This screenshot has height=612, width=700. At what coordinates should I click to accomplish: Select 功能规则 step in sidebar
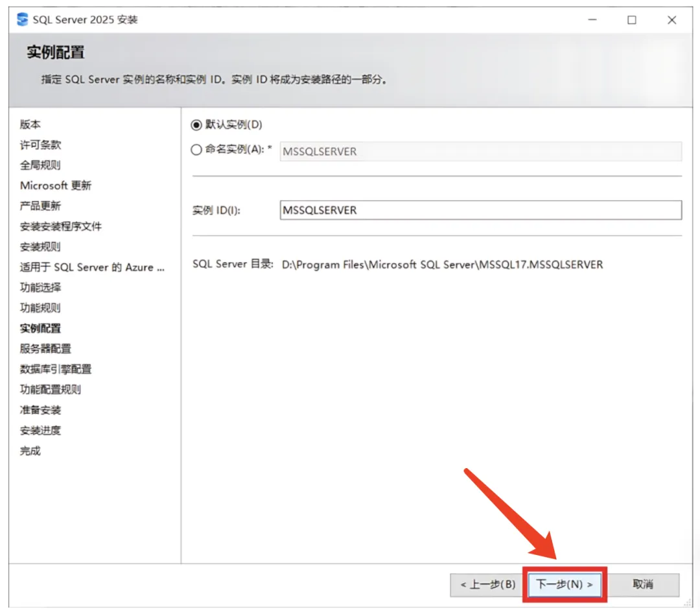pyautogui.click(x=40, y=307)
